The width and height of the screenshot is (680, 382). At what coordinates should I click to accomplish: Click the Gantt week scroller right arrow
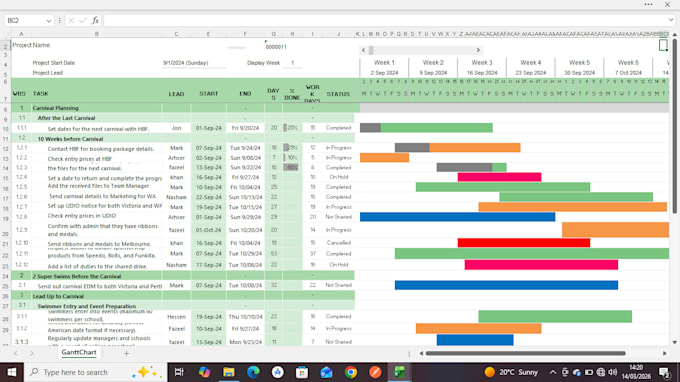pos(478,50)
